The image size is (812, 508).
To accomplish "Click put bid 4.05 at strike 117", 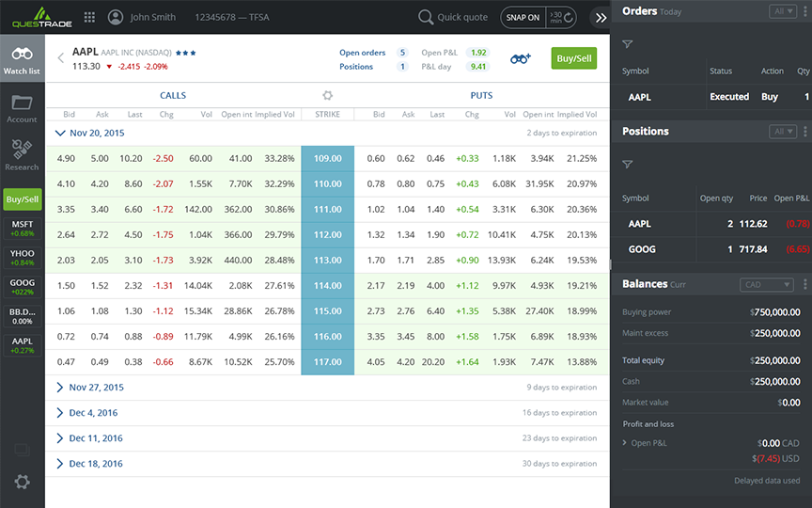I will [x=375, y=362].
